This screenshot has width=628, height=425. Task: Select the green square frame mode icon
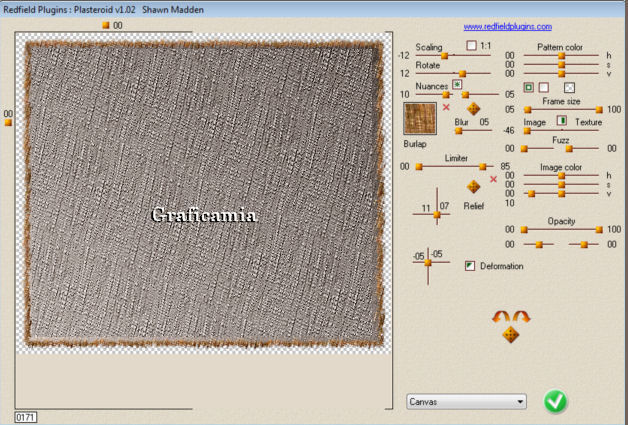click(529, 87)
